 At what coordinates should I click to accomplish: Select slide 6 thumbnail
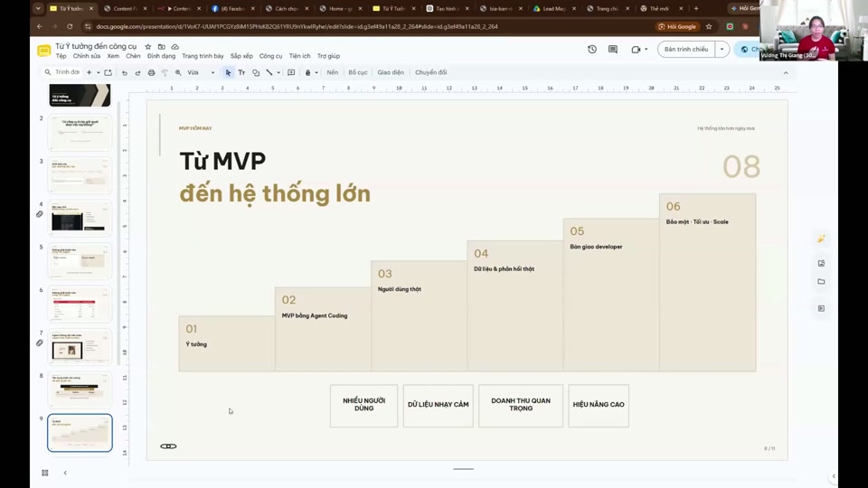coord(80,304)
